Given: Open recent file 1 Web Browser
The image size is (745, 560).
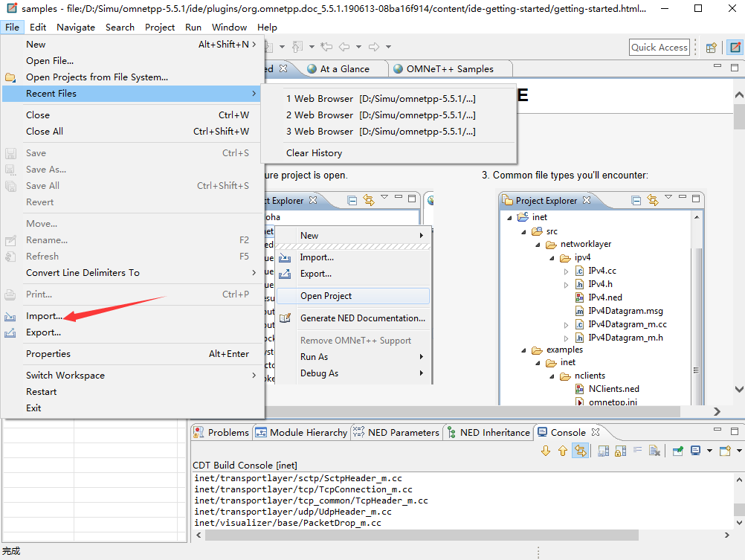Looking at the screenshot, I should [x=389, y=99].
